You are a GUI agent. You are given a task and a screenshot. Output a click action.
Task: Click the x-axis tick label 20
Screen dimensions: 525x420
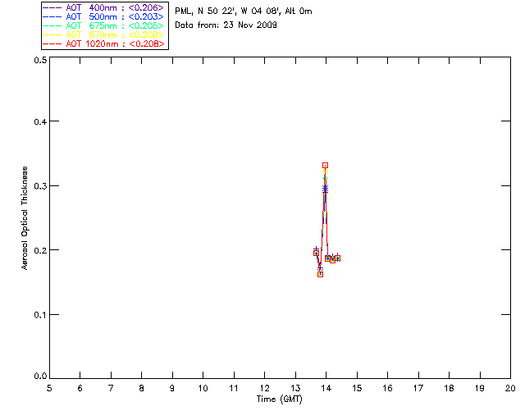[x=510, y=388]
